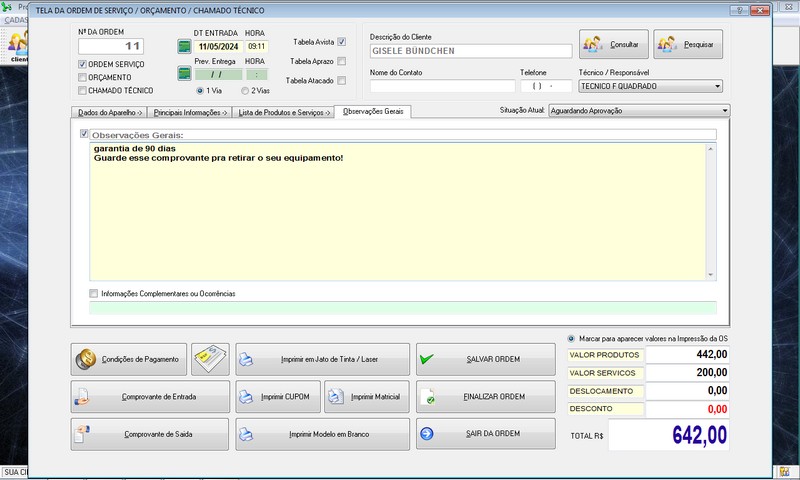The image size is (800, 480).
Task: Enable CHAMADO TÉCNICO checkbox
Action: [x=82, y=90]
